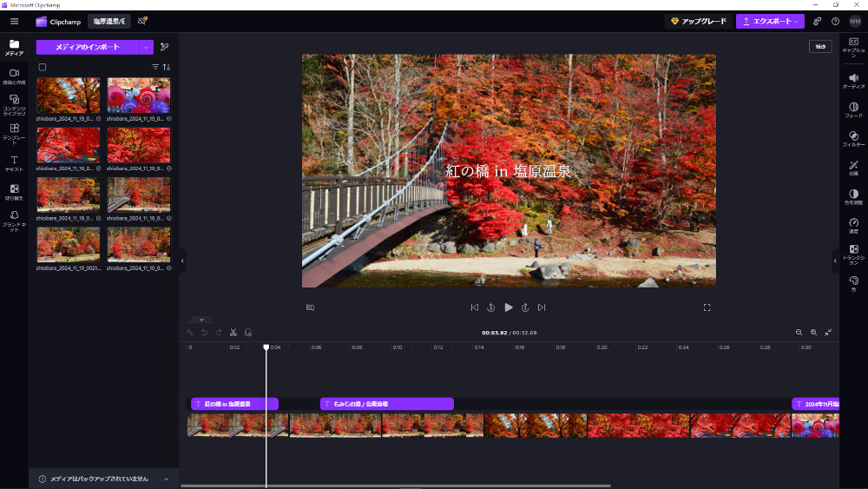
Task: Skip forward five seconds in preview
Action: (x=525, y=307)
